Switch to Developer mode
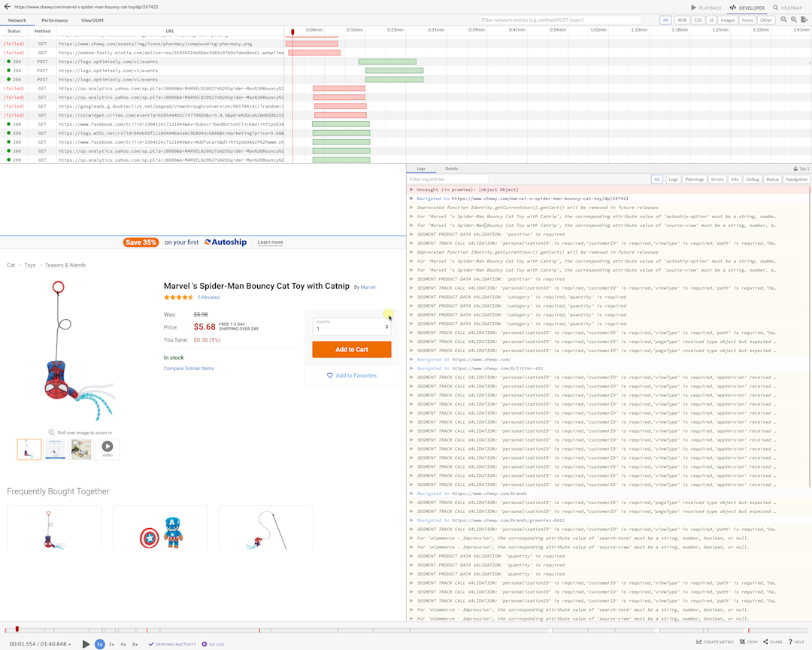The width and height of the screenshot is (812, 650). coord(747,8)
